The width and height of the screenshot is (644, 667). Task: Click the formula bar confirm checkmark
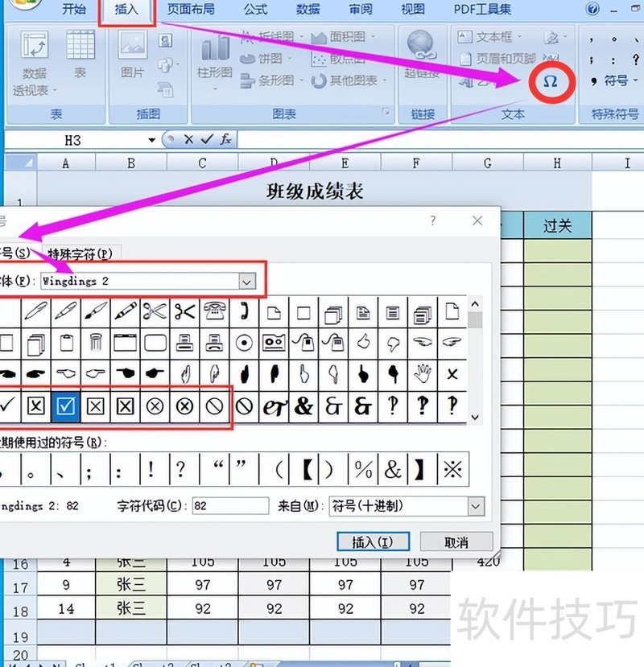coord(208,139)
